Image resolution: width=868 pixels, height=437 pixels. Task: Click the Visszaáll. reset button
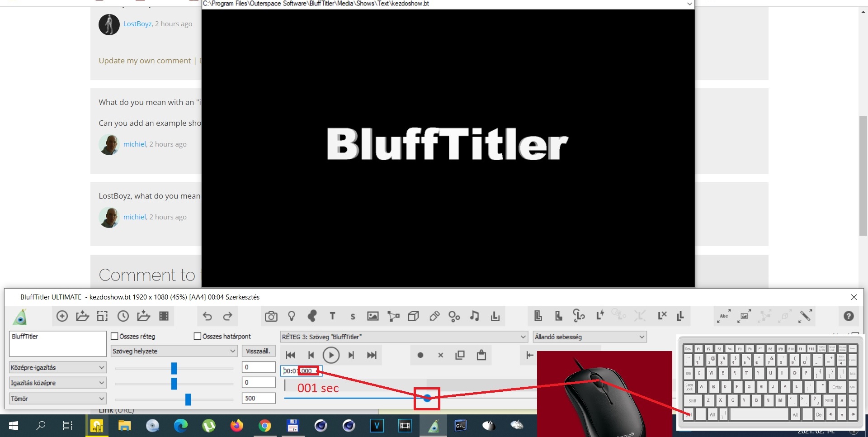(x=259, y=351)
